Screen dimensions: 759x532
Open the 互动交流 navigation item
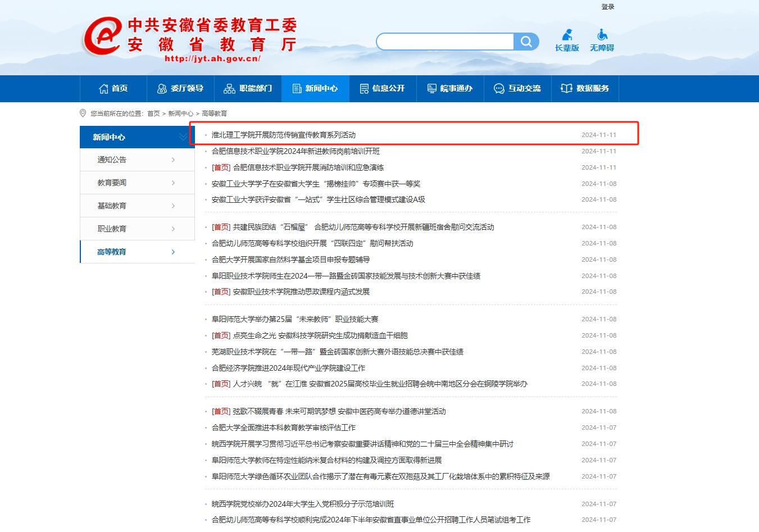pos(517,89)
